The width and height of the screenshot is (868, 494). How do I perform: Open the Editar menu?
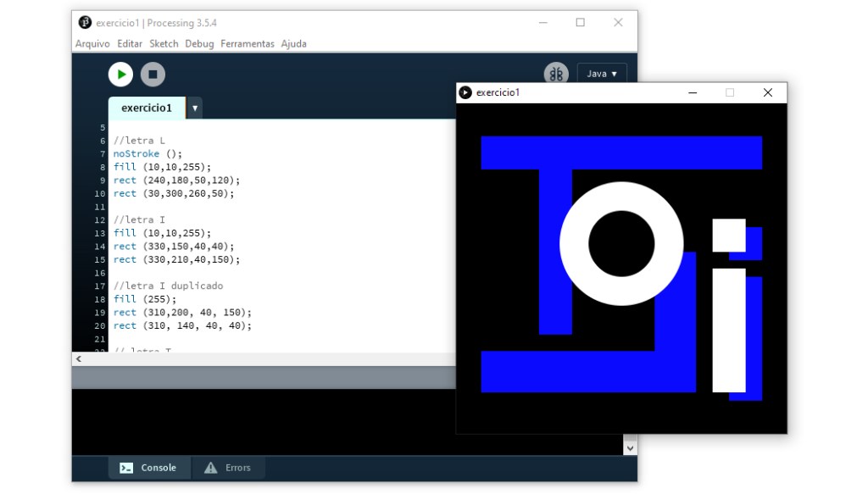pos(130,44)
